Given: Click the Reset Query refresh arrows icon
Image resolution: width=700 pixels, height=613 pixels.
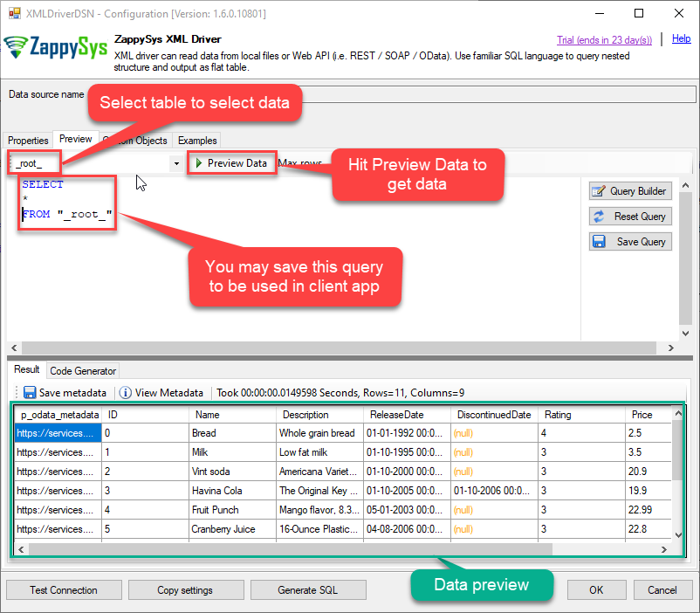Looking at the screenshot, I should (x=599, y=217).
